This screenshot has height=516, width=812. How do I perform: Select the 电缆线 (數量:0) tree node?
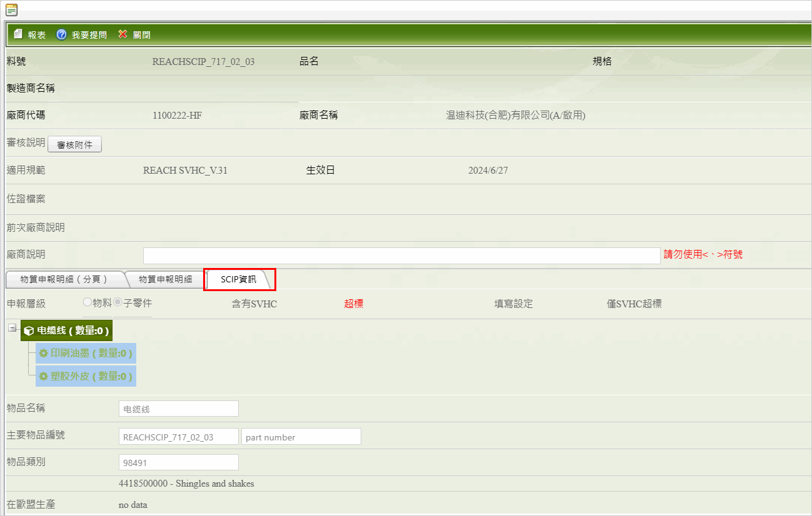click(67, 330)
